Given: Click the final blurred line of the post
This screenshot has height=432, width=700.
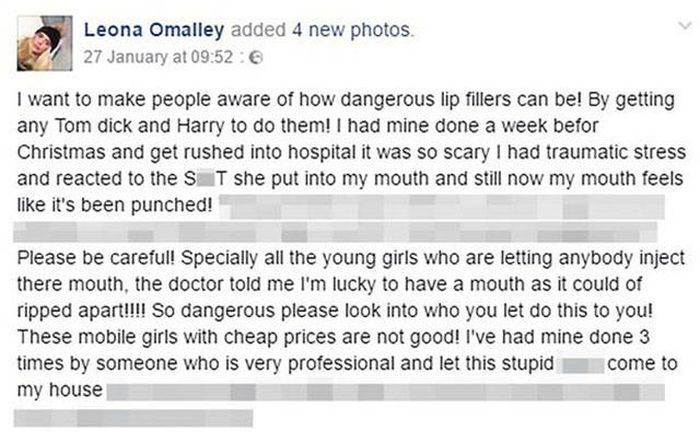Looking at the screenshot, I should (x=133, y=418).
